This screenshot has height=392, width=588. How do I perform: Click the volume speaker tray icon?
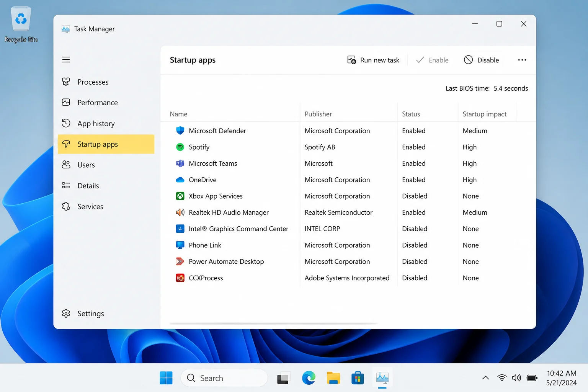(516, 378)
